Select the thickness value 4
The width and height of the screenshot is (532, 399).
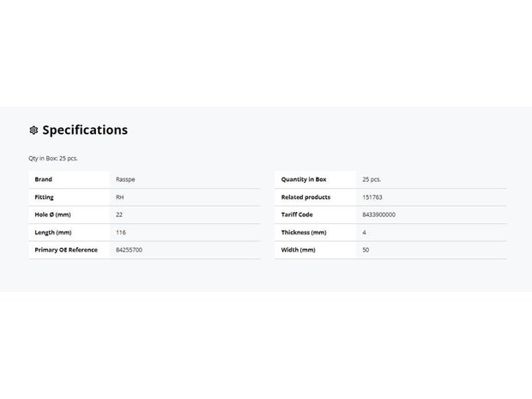tap(364, 233)
